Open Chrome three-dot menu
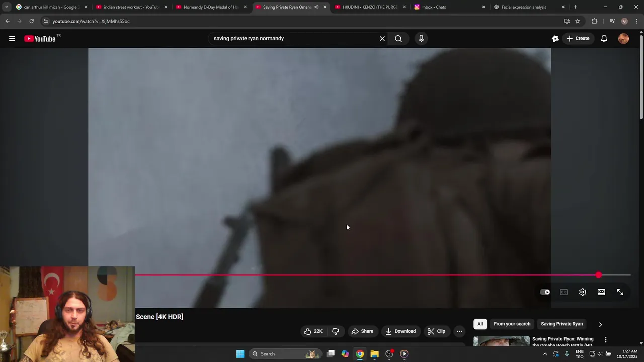644x362 pixels. tap(636, 21)
